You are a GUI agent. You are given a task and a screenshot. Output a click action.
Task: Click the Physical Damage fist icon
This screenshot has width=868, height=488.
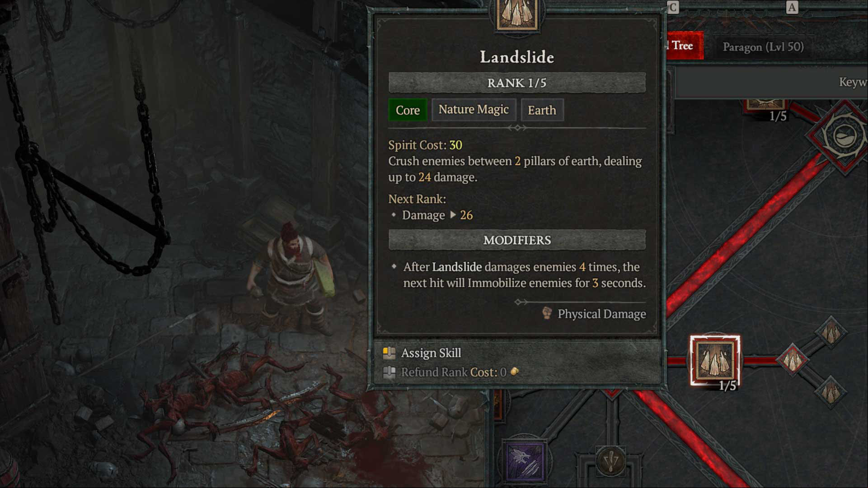point(547,313)
